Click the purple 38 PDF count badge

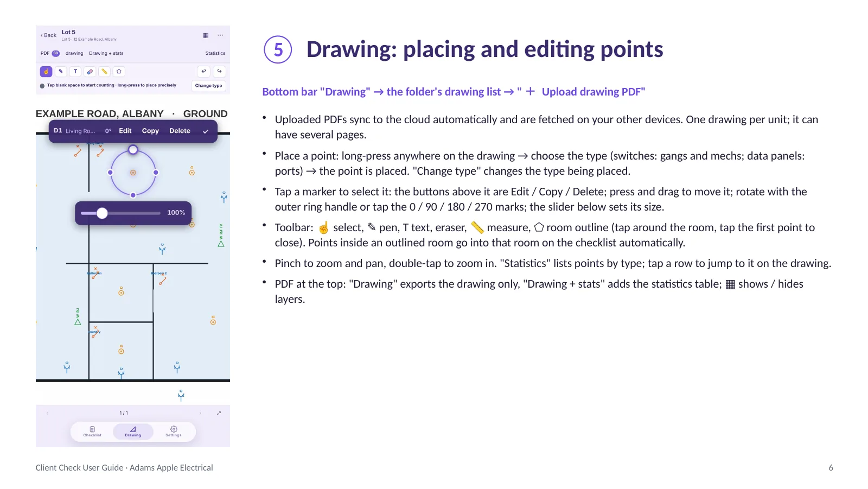(55, 54)
